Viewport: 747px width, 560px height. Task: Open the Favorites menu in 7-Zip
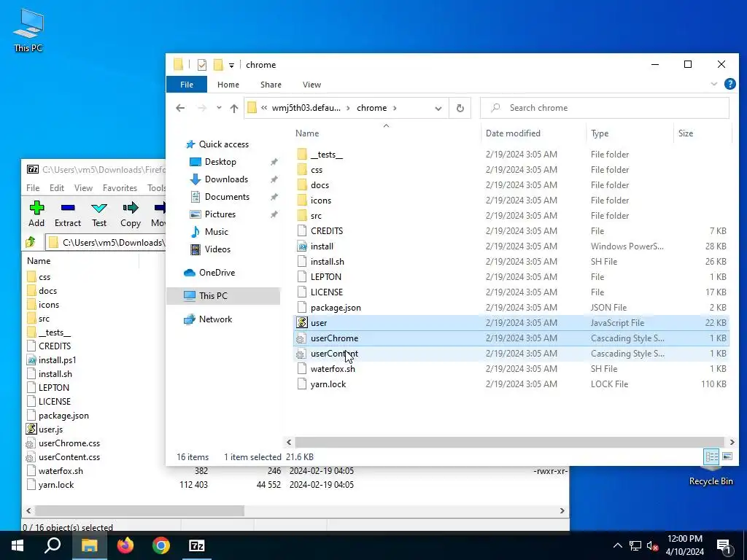tap(120, 188)
